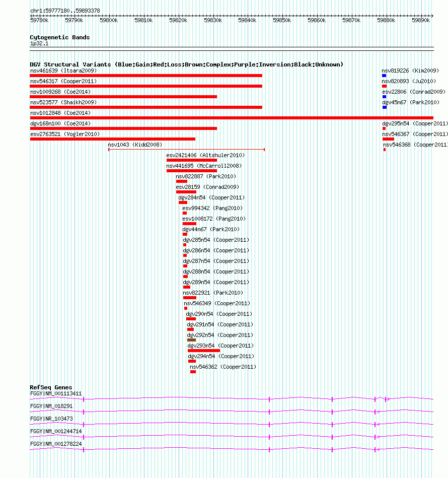Click dgv285n54 (Cooper2011) label

point(216,240)
